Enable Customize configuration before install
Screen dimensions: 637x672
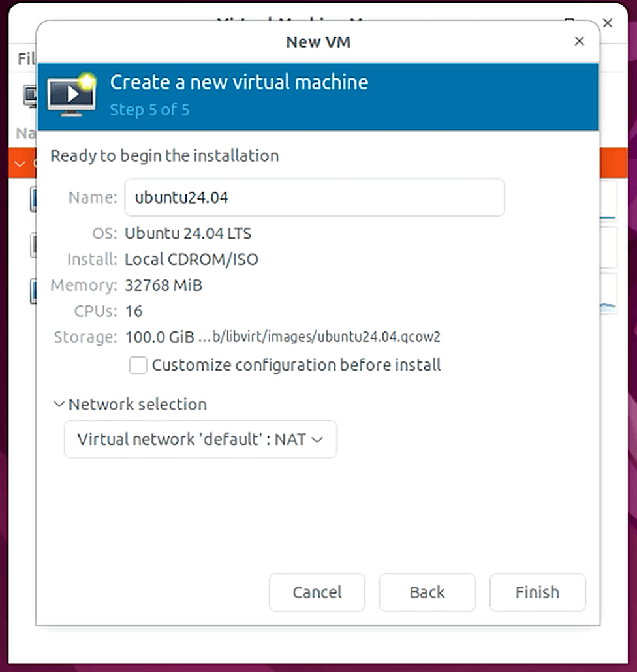tap(138, 365)
